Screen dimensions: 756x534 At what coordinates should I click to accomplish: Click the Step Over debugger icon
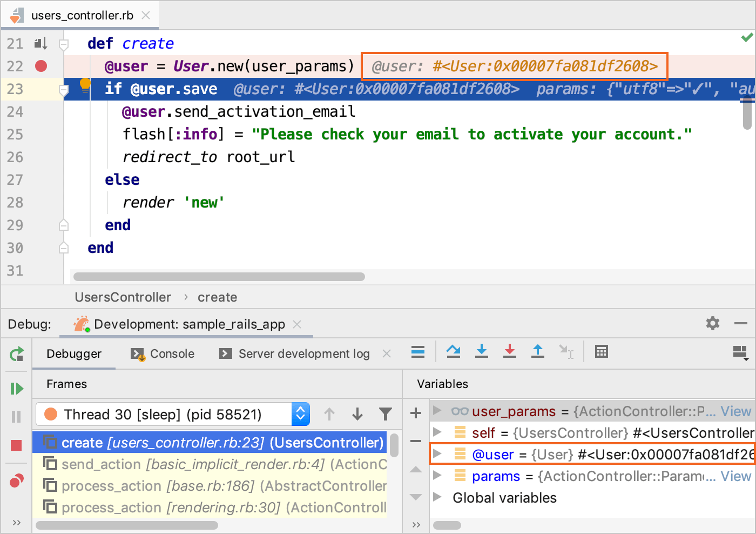pos(454,352)
